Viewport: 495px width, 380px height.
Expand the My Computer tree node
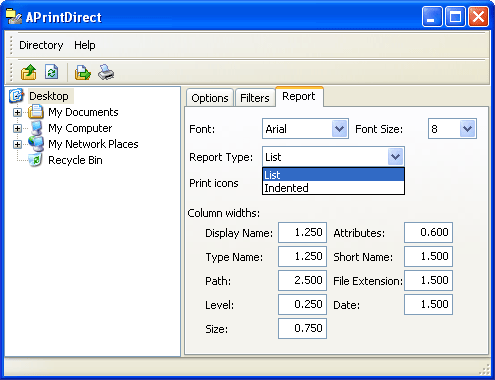pyautogui.click(x=17, y=128)
